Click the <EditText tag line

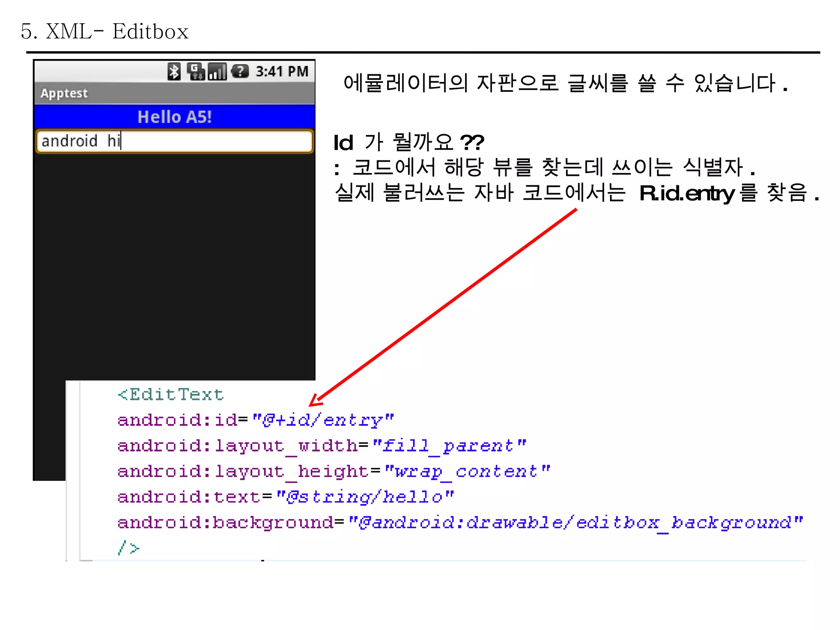(170, 395)
